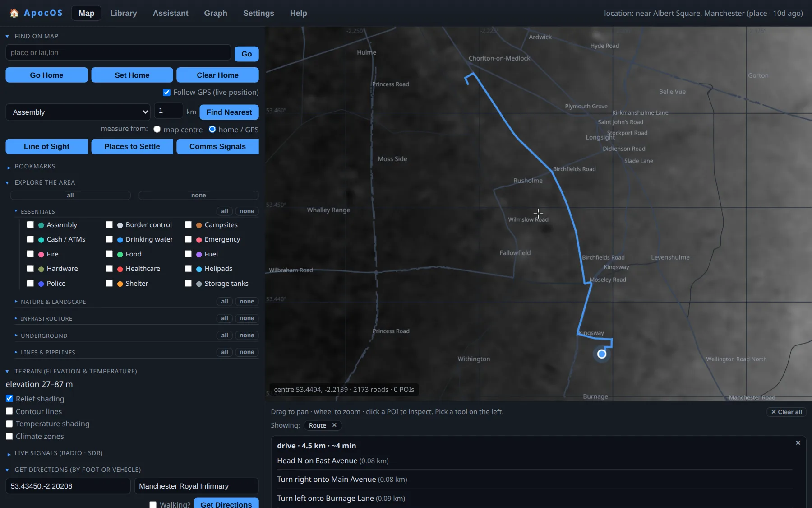Image resolution: width=812 pixels, height=508 pixels.
Task: Switch to the Assistant tab
Action: click(171, 13)
